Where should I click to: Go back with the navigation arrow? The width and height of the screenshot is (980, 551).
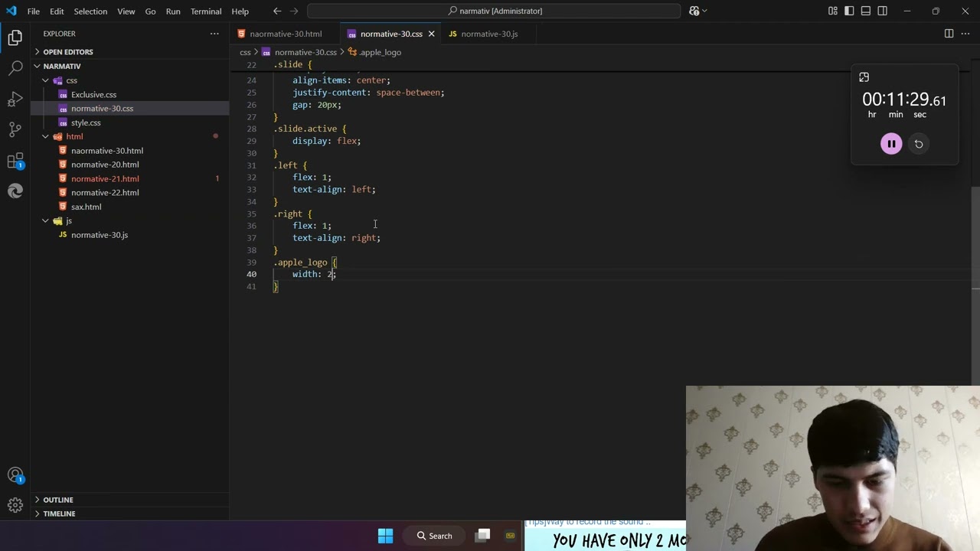pos(277,11)
